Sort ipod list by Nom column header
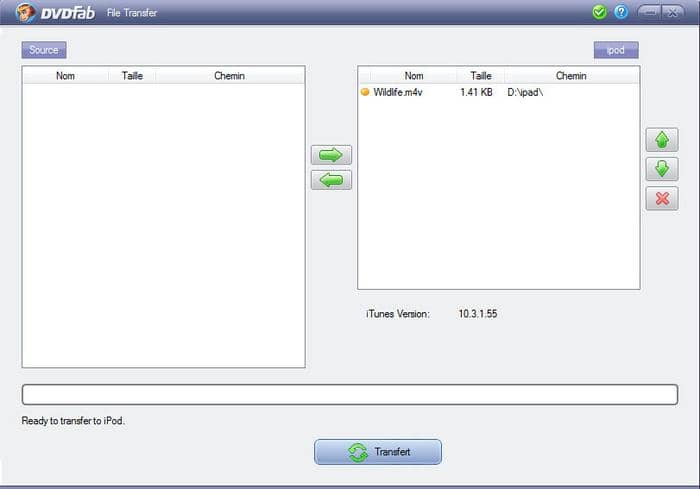This screenshot has width=700, height=489. [414, 75]
